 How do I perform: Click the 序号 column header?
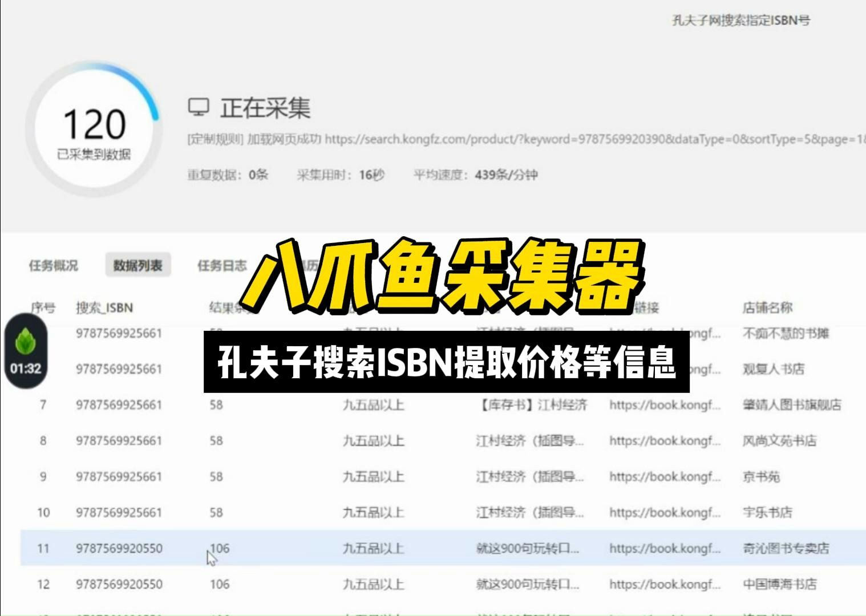coord(43,308)
